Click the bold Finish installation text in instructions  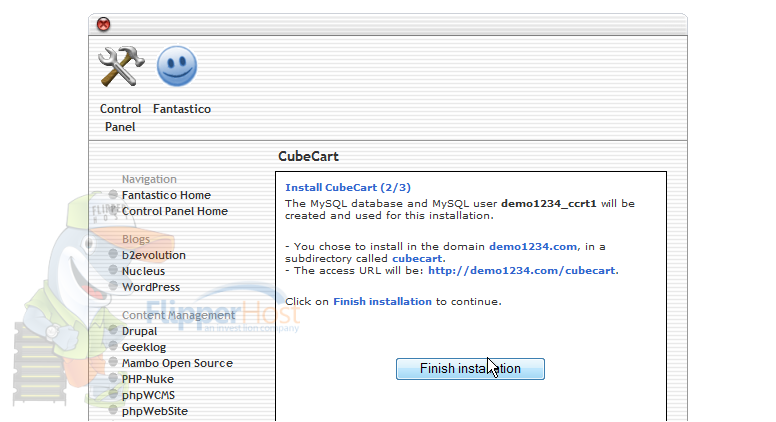click(382, 301)
